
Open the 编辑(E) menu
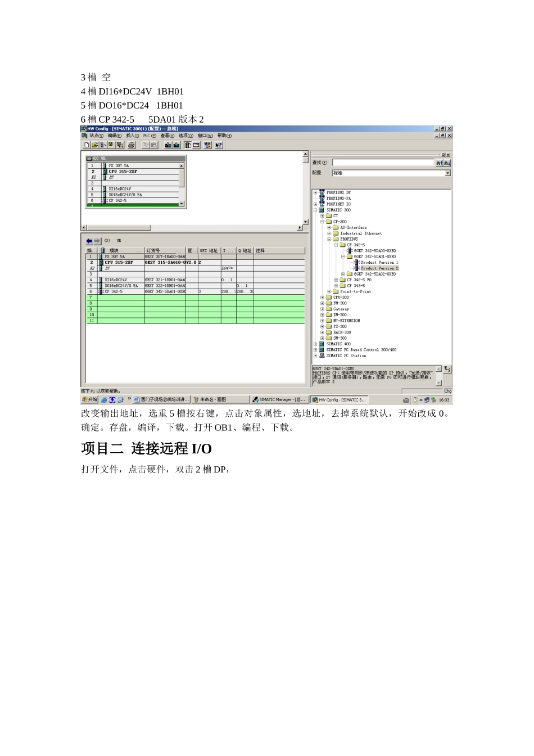(x=115, y=136)
